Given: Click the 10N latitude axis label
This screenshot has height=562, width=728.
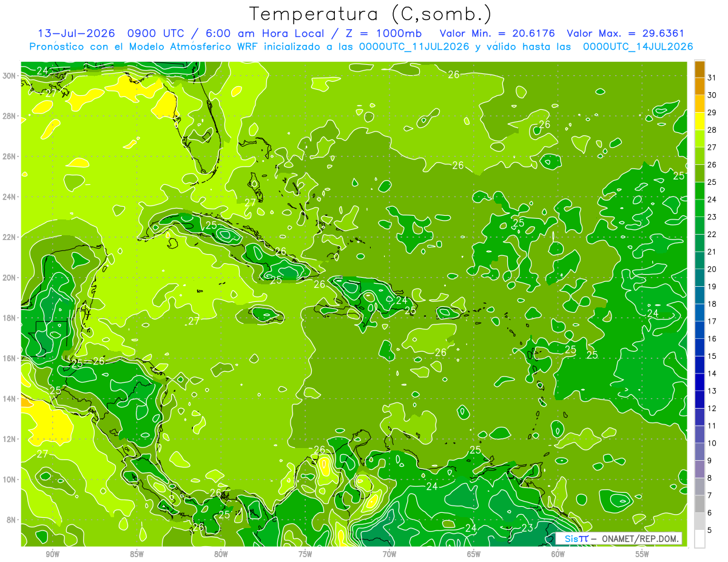Looking at the screenshot, I should pyautogui.click(x=9, y=480).
